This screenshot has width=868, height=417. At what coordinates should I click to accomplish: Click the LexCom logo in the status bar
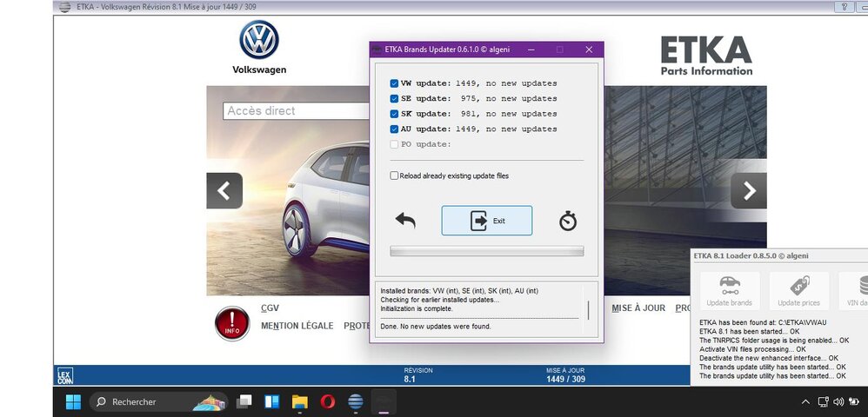click(64, 376)
